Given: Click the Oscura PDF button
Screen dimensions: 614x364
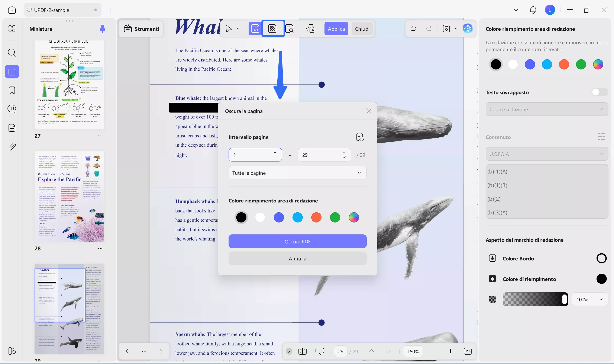Looking at the screenshot, I should (x=297, y=242).
